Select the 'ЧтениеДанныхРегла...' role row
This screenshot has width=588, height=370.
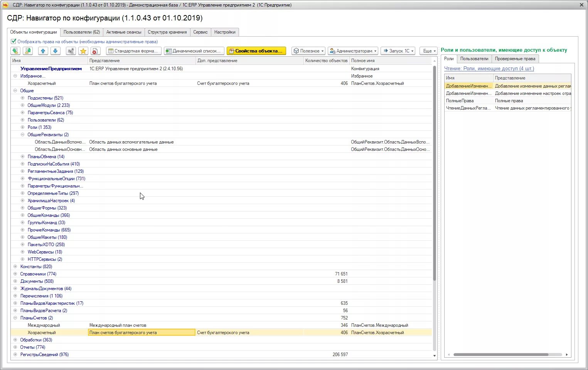tap(508, 108)
